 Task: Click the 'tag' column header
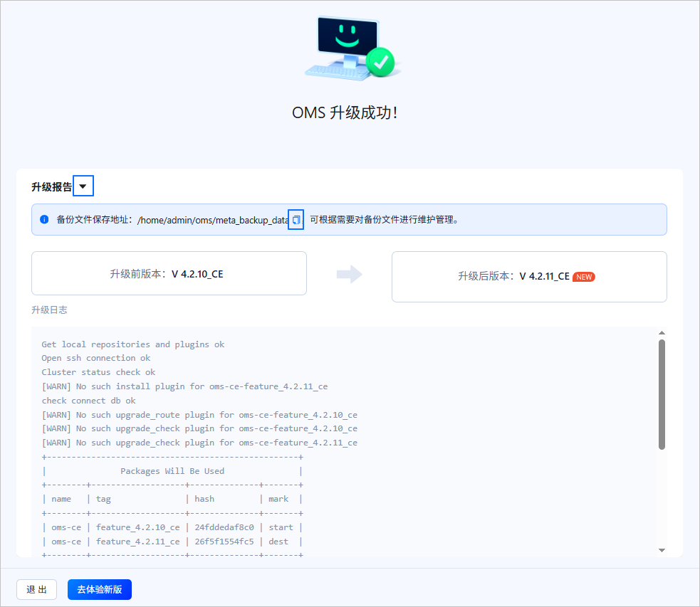(103, 499)
